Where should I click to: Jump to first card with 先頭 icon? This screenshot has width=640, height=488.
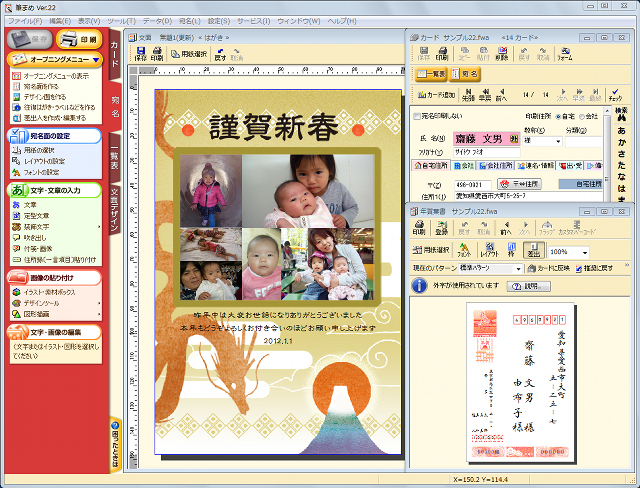coord(468,95)
